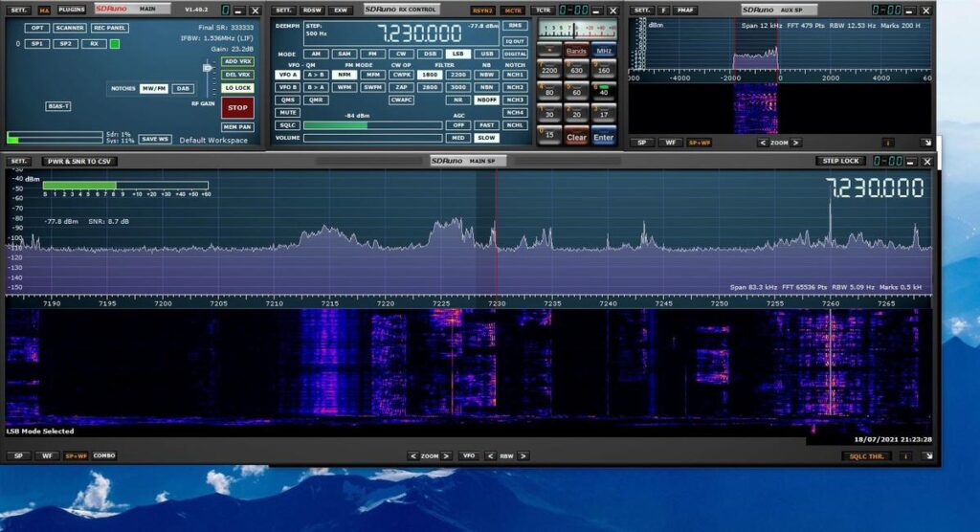Toggle LO LOCK
The width and height of the screenshot is (980, 532).
click(x=237, y=88)
